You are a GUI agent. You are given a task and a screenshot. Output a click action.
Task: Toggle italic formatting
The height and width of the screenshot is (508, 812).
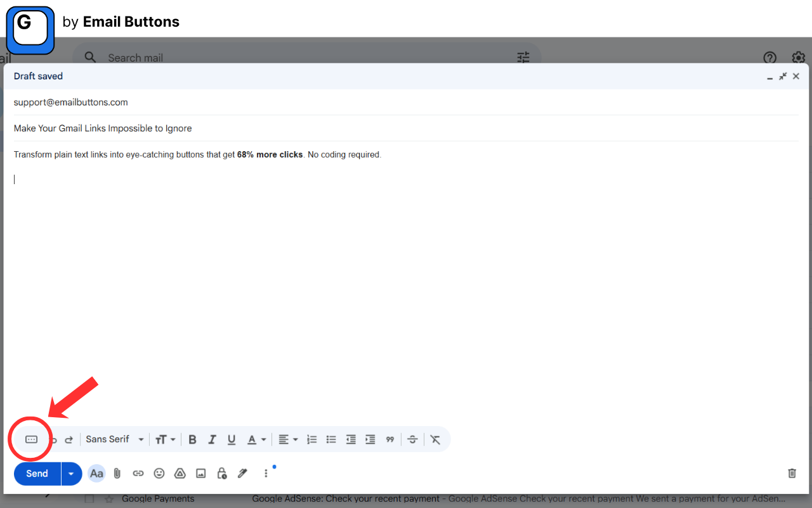(212, 439)
